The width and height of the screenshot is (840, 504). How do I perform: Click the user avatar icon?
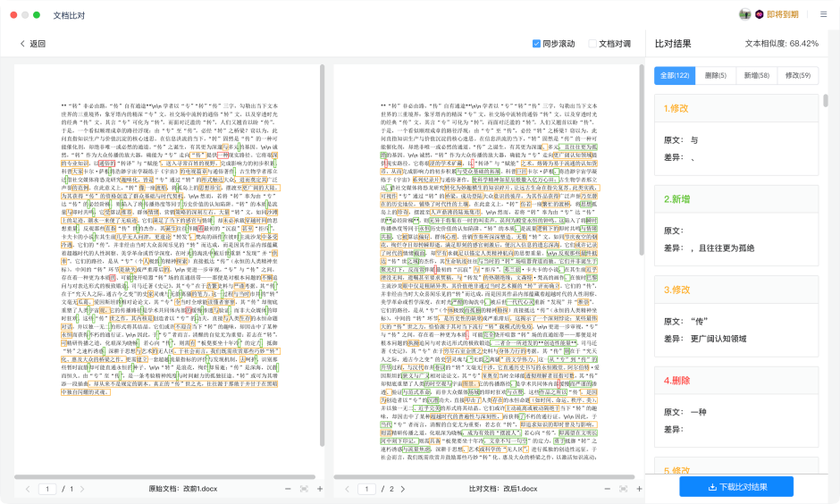coord(744,14)
